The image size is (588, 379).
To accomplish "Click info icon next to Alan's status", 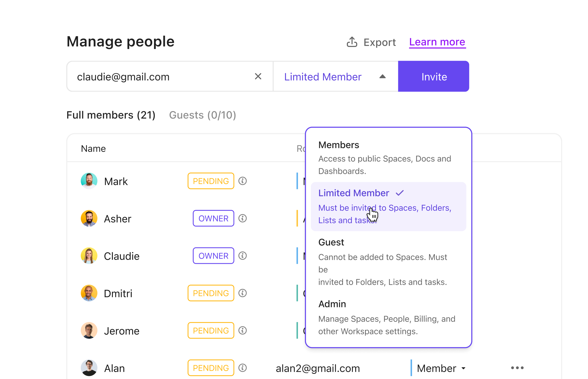I will 243,368.
